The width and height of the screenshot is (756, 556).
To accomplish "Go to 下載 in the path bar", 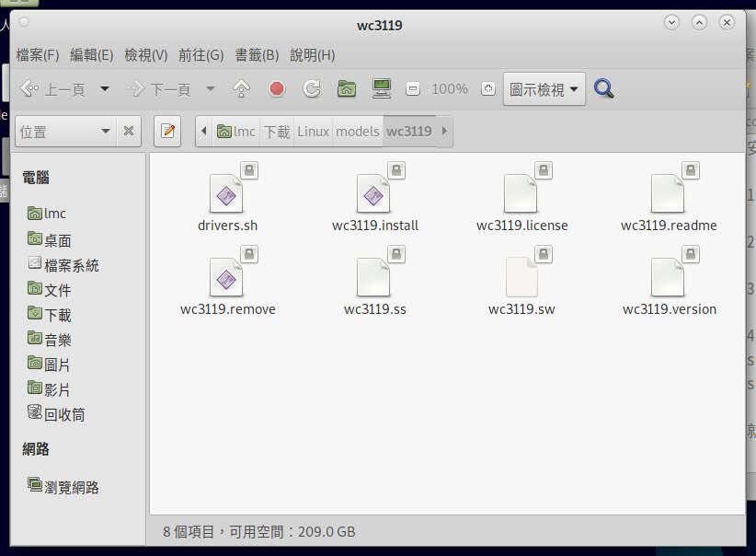I will tap(277, 132).
